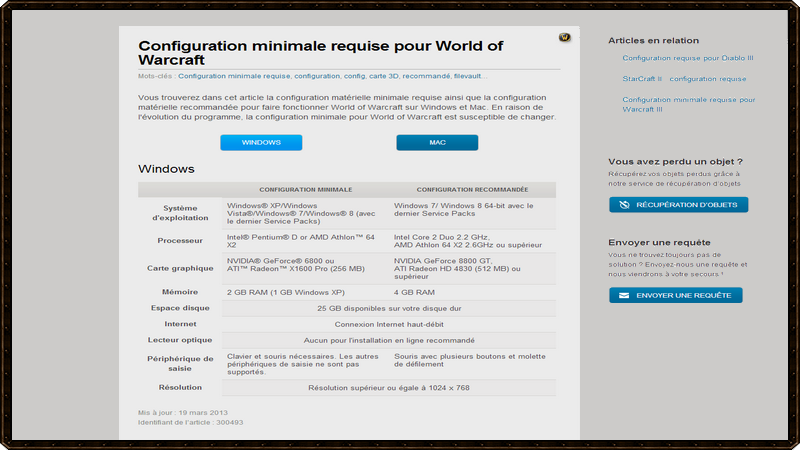The image size is (800, 450).
Task: Click the CONFIGURATION RECOMMANDÉE column header
Action: 472,190
